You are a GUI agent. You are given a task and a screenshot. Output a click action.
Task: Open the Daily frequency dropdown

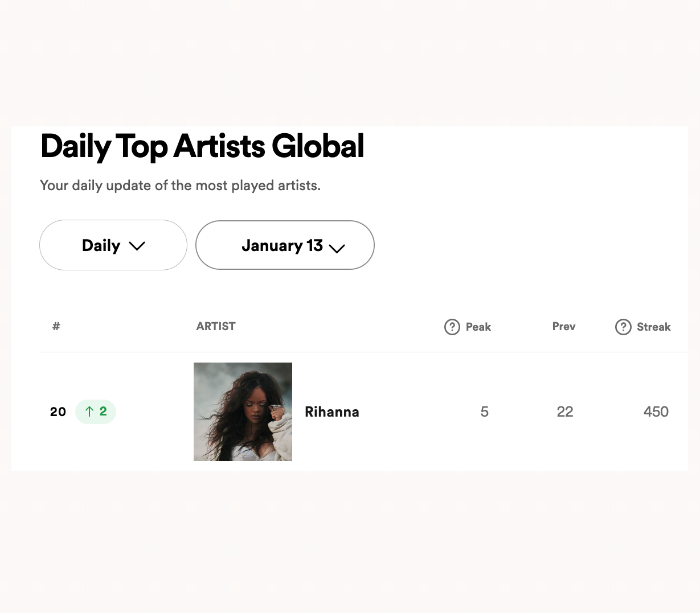point(113,245)
